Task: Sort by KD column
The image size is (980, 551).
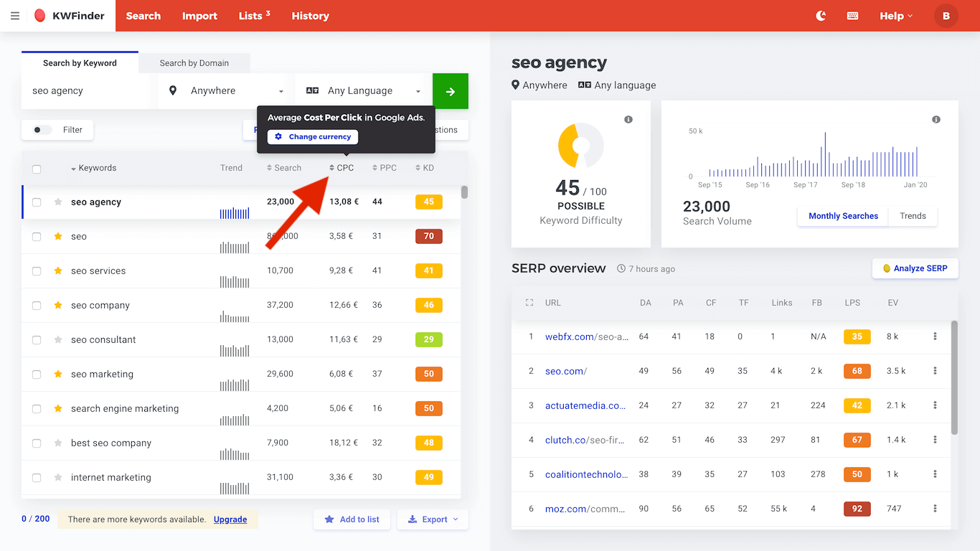Action: tap(424, 168)
